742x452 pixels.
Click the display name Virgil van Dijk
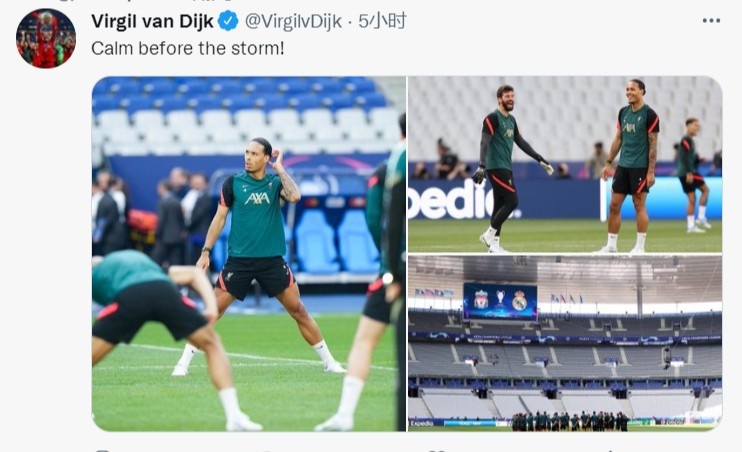tap(152, 21)
